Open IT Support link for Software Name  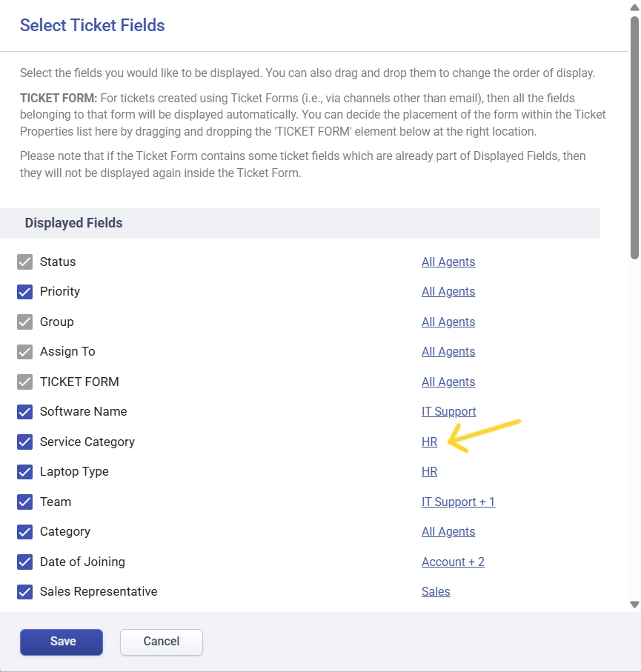click(448, 411)
